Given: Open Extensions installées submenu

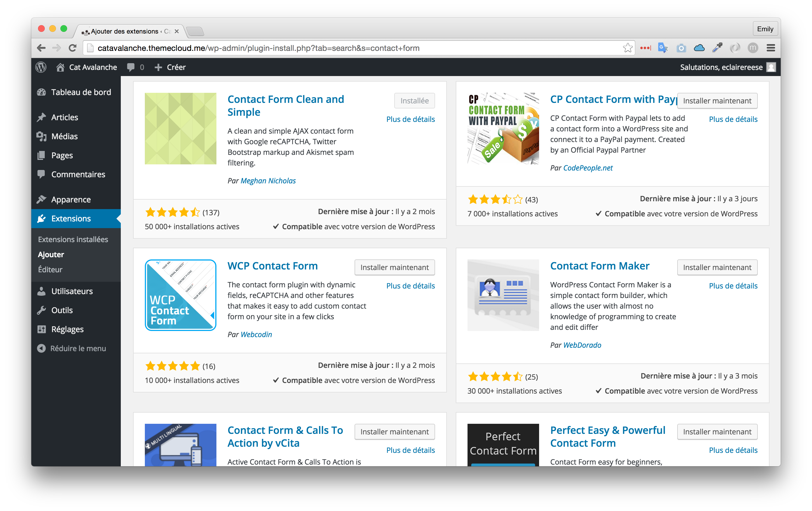Looking at the screenshot, I should pos(73,239).
